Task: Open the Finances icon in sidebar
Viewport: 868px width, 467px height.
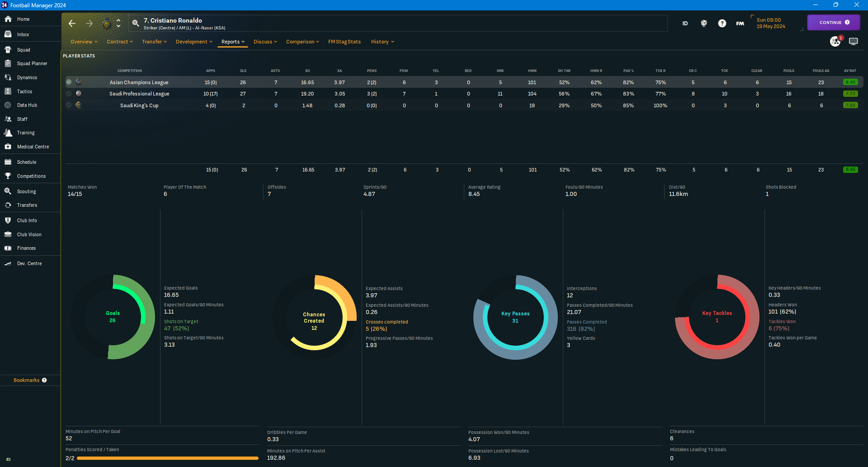Action: (8, 248)
